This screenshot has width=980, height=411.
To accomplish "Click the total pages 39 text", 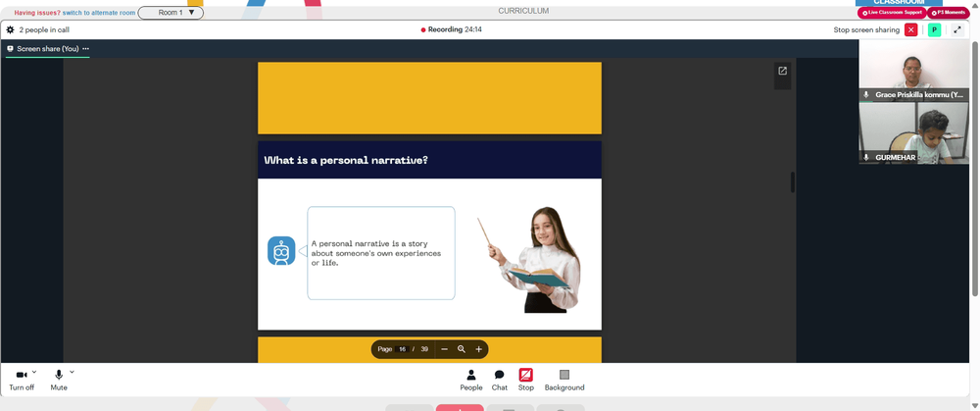I will 424,349.
